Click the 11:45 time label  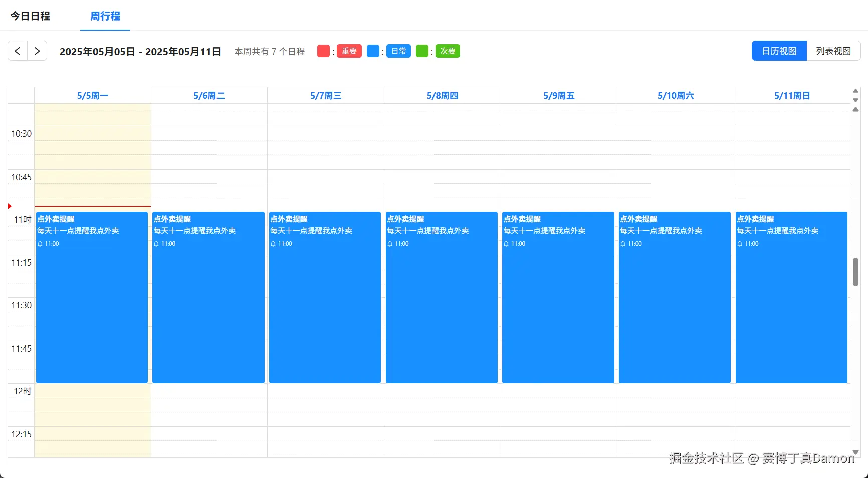coord(21,349)
